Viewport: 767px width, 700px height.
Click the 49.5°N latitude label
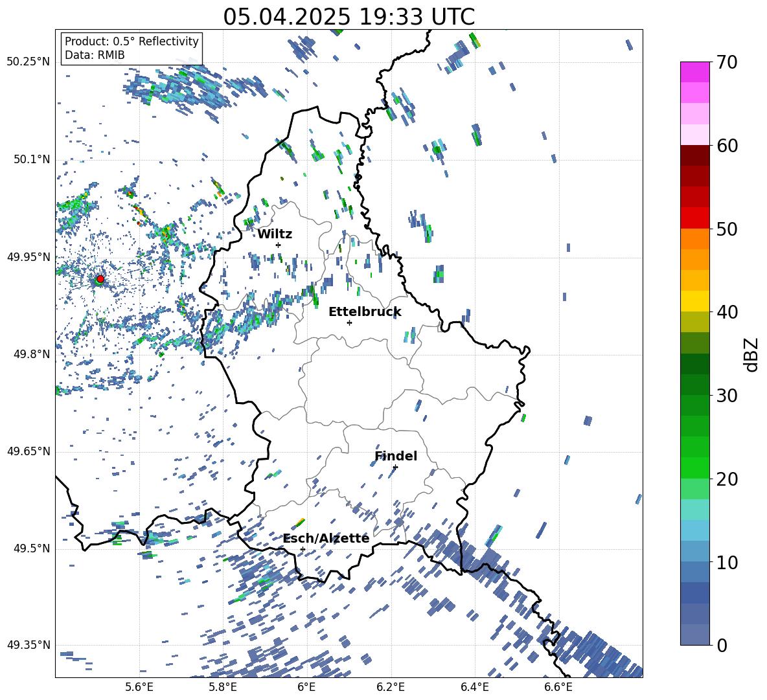point(32,548)
